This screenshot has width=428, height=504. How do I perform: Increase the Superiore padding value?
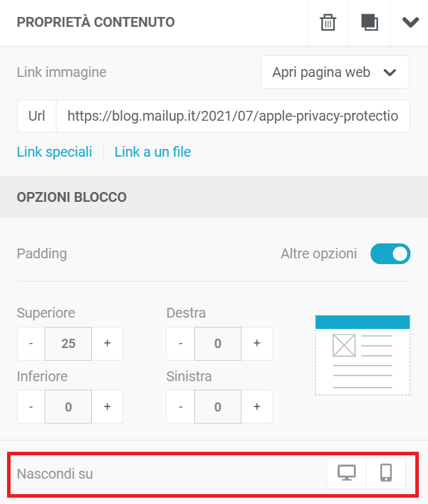[107, 344]
